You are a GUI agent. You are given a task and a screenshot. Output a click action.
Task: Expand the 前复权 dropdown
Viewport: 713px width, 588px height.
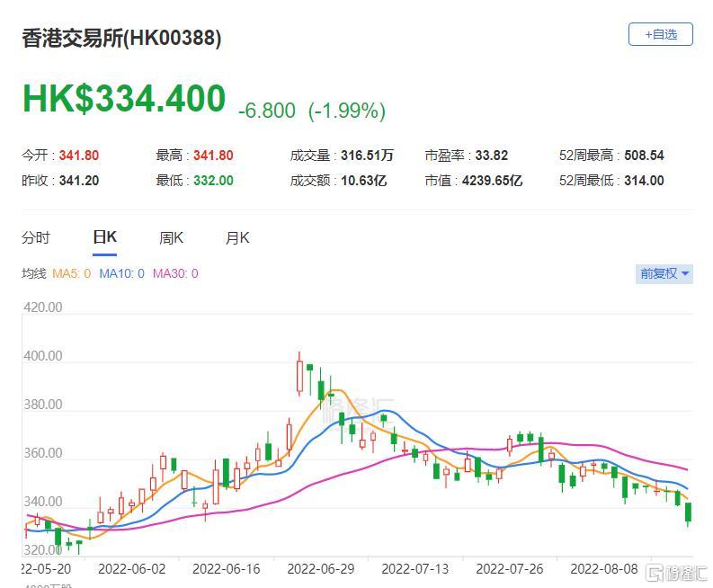664,273
